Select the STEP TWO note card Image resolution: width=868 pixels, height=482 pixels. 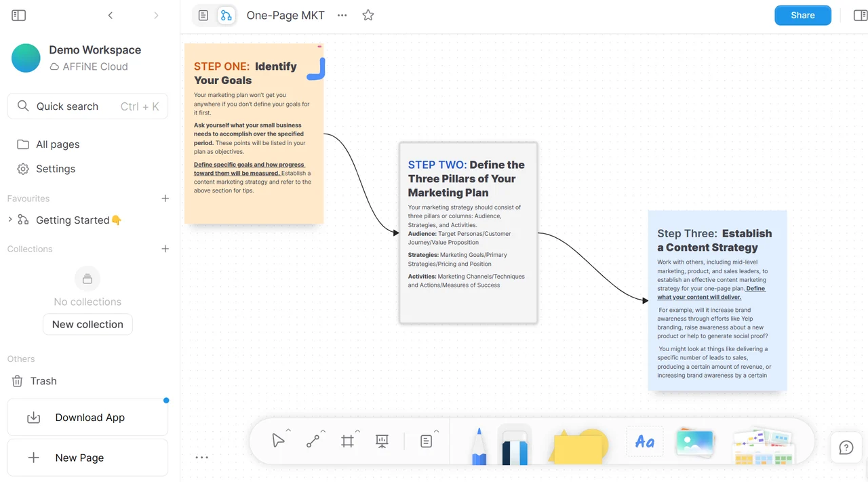point(468,233)
